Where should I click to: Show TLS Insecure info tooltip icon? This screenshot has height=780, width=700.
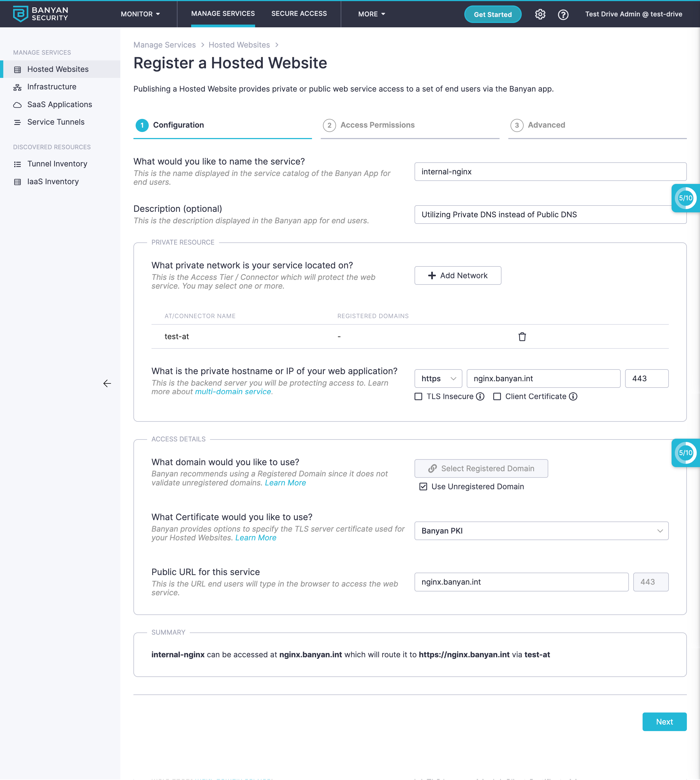point(480,396)
